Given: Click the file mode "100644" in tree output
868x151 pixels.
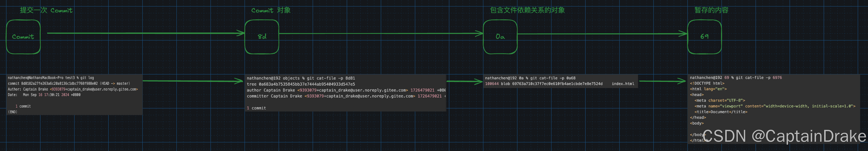Looking at the screenshot, I should coord(492,84).
